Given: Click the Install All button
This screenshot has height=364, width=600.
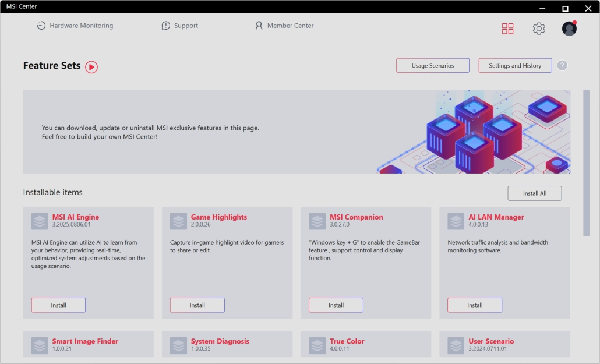Looking at the screenshot, I should [x=535, y=193].
